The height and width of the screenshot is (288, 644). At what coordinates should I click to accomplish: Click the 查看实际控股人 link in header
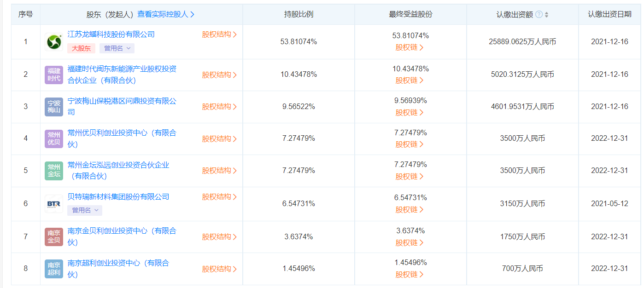166,14
